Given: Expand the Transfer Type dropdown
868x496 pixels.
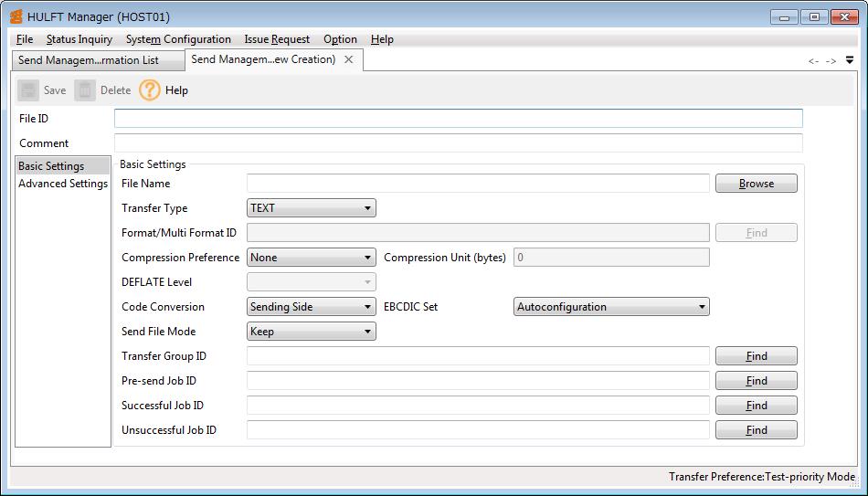Looking at the screenshot, I should tap(311, 208).
